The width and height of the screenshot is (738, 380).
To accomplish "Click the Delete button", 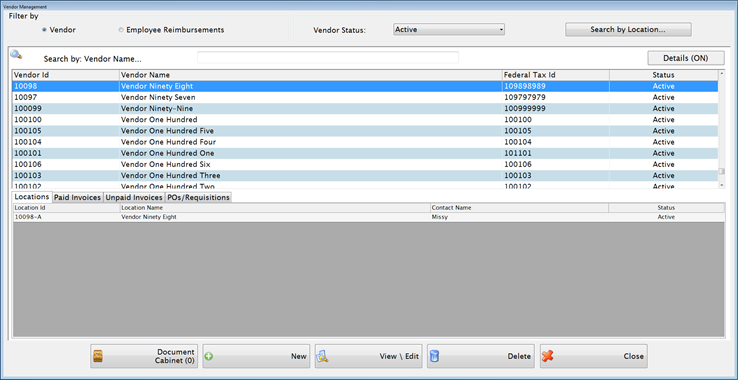I will 481,356.
